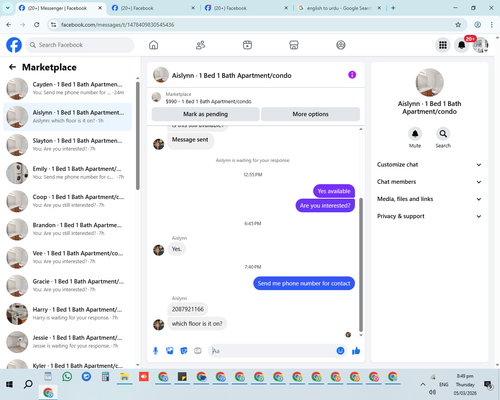
Task: Record a voice clip with microphone
Action: click(x=155, y=351)
